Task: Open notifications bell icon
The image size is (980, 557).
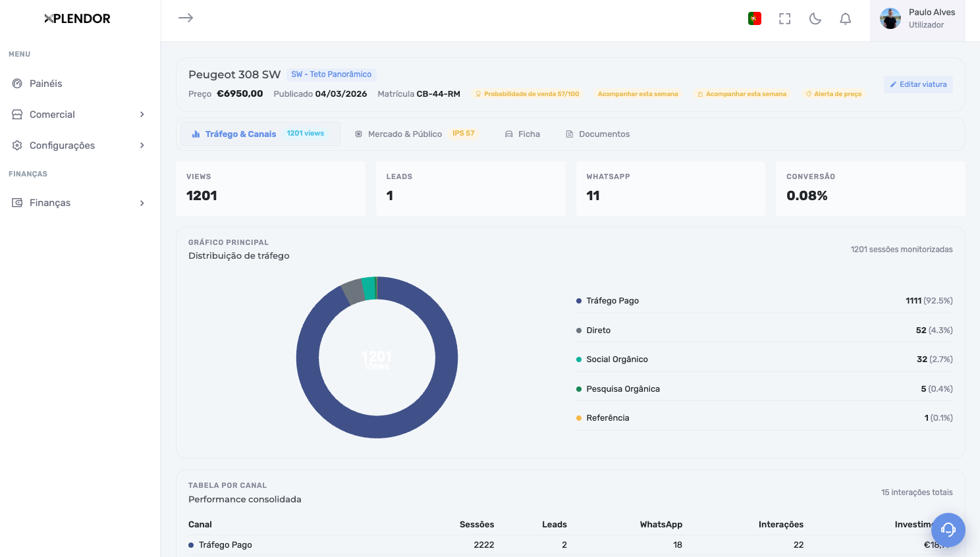Action: click(846, 18)
